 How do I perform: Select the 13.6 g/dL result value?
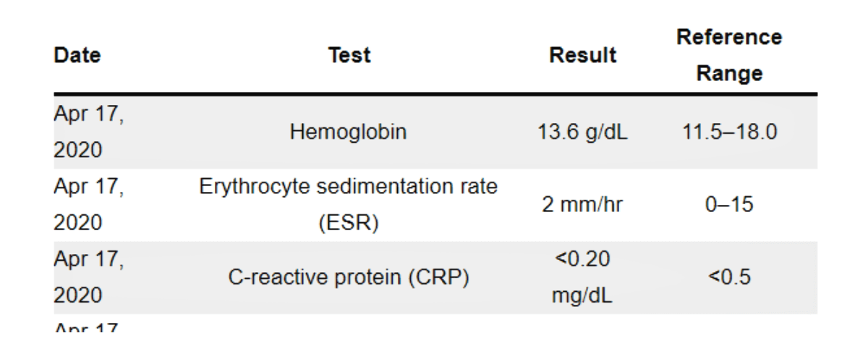[x=583, y=132]
